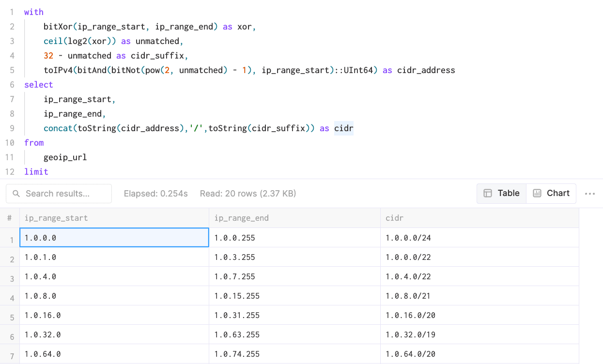This screenshot has height=364, width=603.
Task: Click the cidr column header
Action: (394, 218)
